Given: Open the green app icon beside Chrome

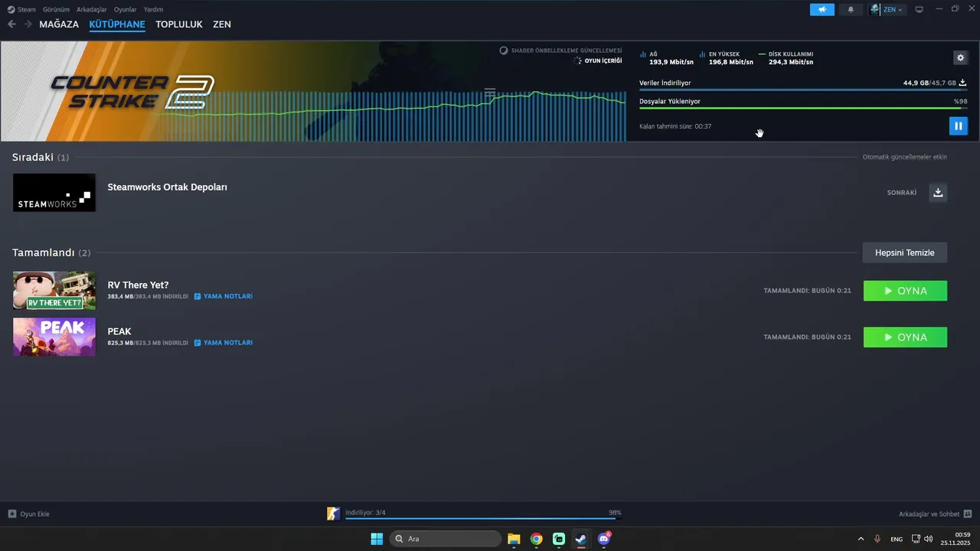Looking at the screenshot, I should tap(559, 539).
